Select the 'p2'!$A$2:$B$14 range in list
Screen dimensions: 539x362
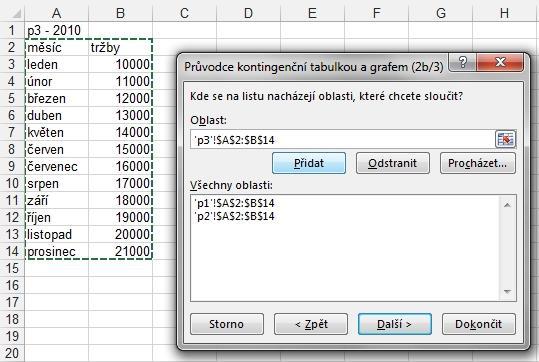[x=234, y=216]
